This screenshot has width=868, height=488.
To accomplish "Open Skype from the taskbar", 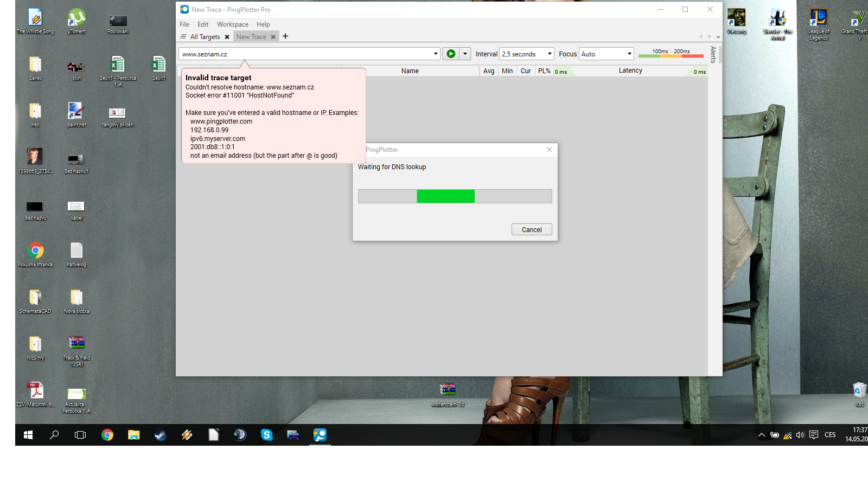I will tap(266, 435).
